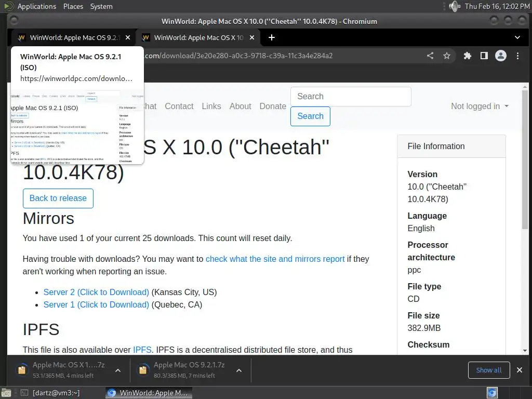
Task: Click the tab preview thumbnail of Mac OS 9.2.1
Action: click(x=77, y=127)
